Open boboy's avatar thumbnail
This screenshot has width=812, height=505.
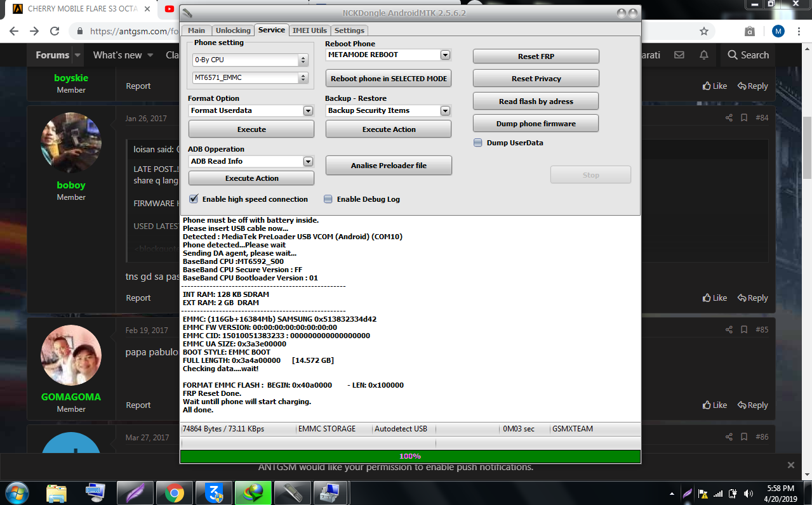(71, 143)
